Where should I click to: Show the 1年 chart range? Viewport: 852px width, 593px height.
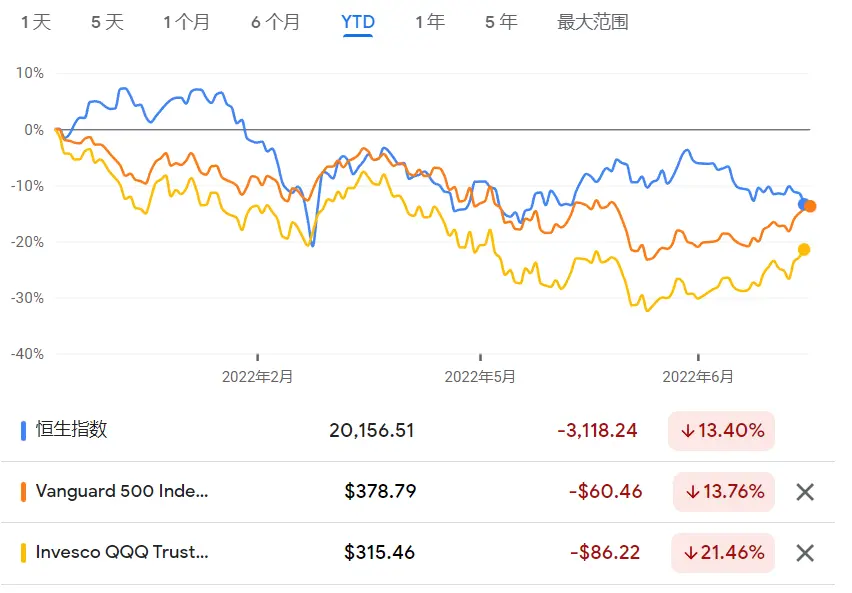click(x=430, y=22)
